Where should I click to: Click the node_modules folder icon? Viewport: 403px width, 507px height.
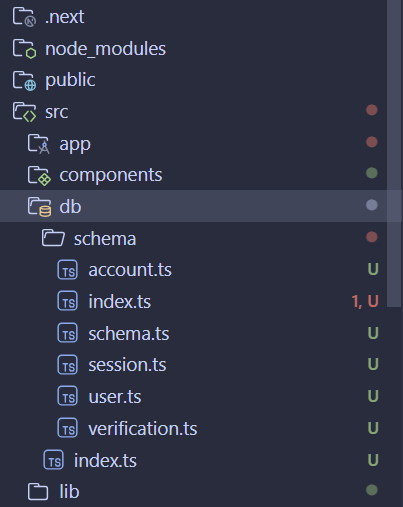(x=24, y=49)
